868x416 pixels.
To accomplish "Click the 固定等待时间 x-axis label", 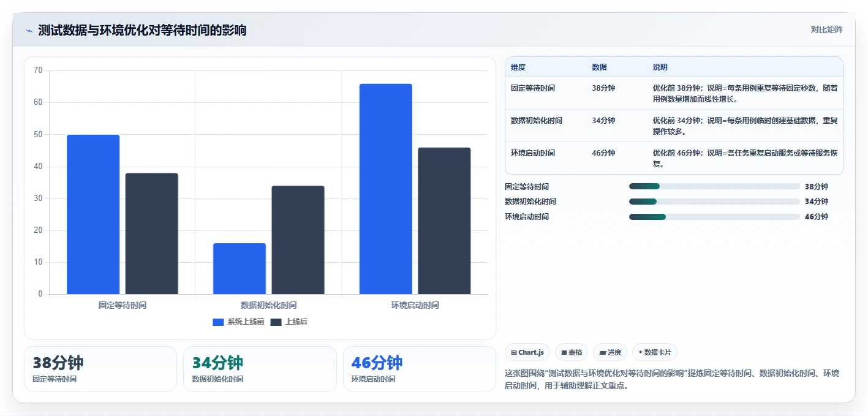I will tap(123, 305).
